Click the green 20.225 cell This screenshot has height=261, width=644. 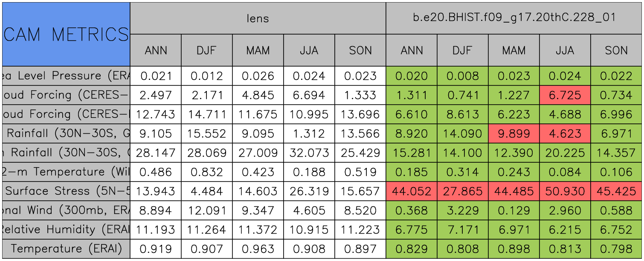coord(565,153)
